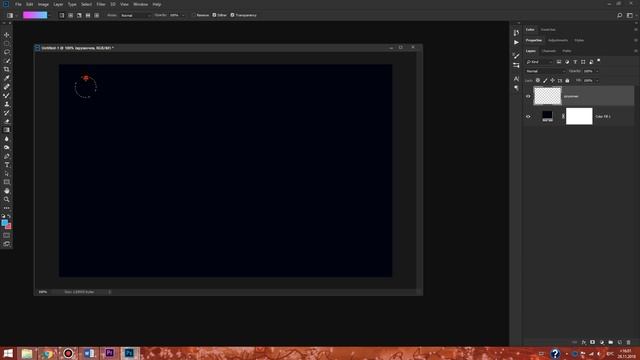
Task: Select the Pen tool
Action: tap(7, 156)
